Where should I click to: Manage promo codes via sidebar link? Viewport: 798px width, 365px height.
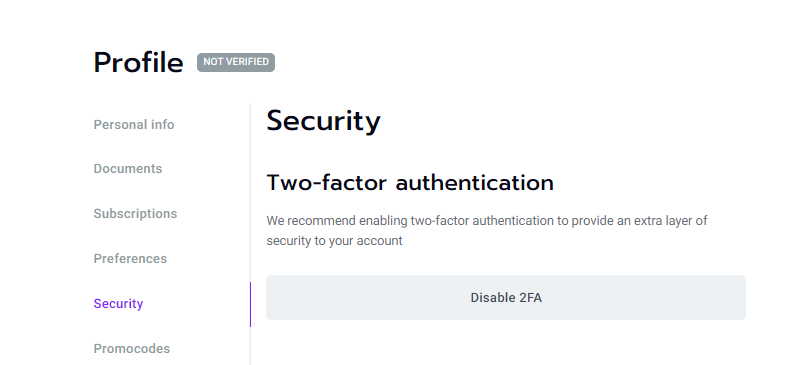pyautogui.click(x=132, y=349)
